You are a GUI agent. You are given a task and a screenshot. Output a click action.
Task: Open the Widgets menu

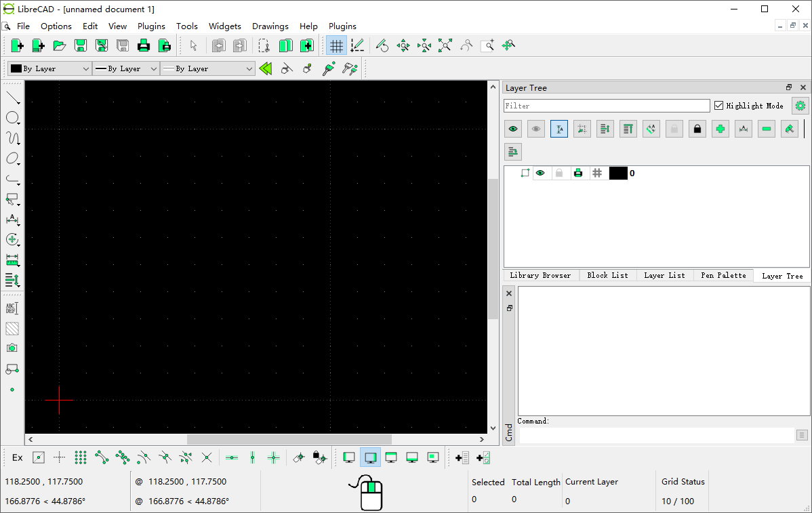[x=224, y=26]
